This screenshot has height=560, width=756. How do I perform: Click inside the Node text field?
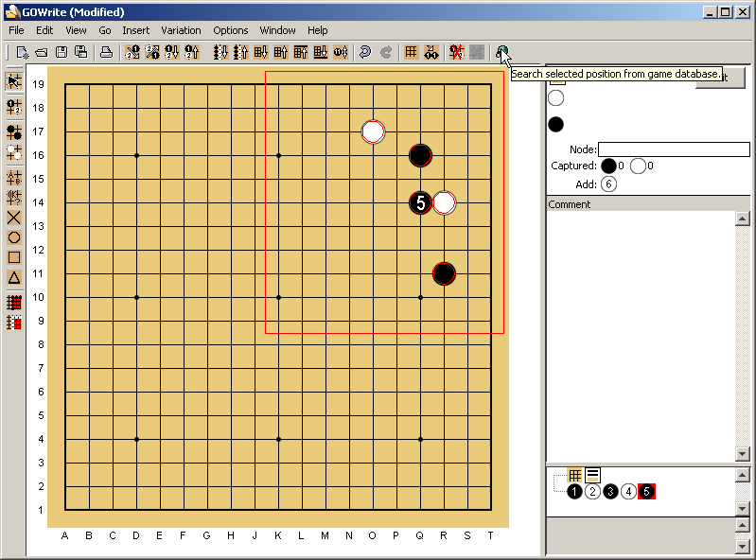[x=674, y=149]
